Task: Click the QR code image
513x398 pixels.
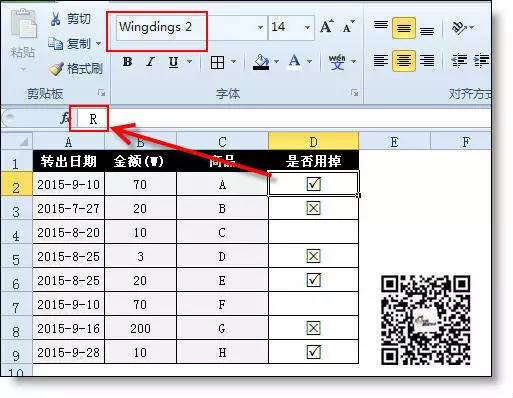Action: coord(426,320)
